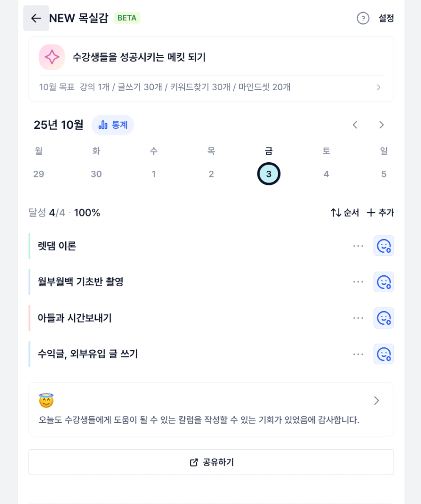Click the smiling halo emoji icon
421x504 pixels.
point(46,400)
